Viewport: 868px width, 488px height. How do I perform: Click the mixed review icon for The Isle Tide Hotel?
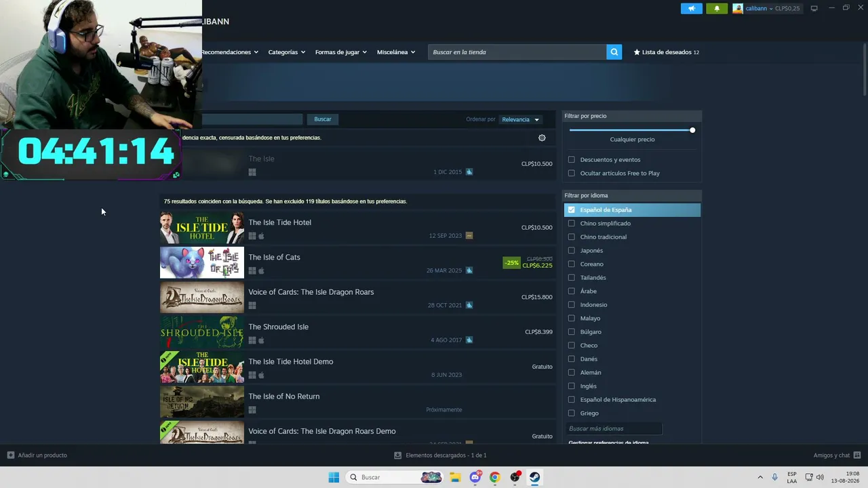469,236
